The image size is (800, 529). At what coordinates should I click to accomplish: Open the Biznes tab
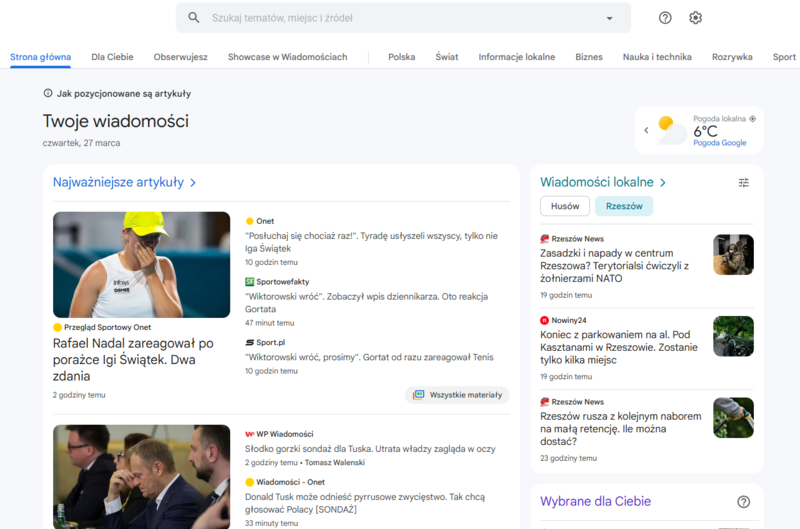point(589,57)
